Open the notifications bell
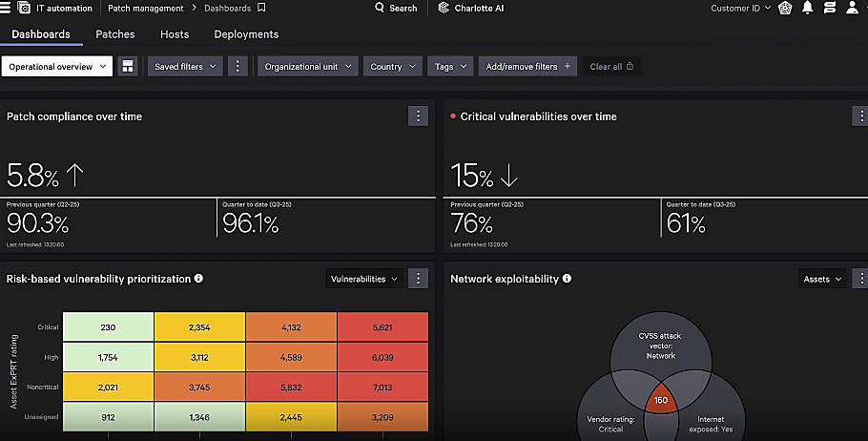The image size is (868, 441). pos(808,8)
